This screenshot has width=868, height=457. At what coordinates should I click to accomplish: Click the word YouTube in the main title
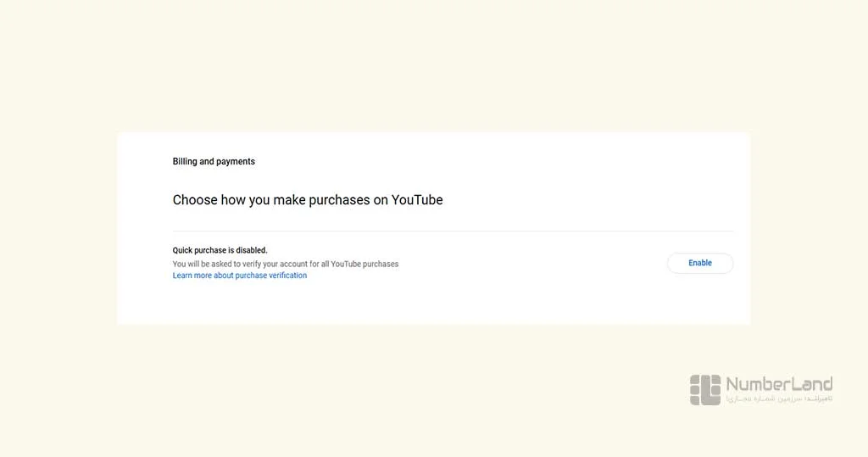417,200
